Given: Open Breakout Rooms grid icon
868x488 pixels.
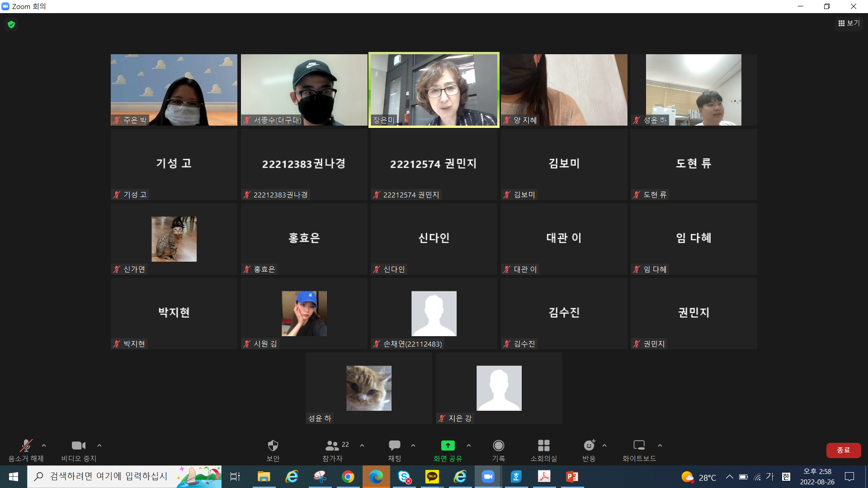Looking at the screenshot, I should 543,446.
